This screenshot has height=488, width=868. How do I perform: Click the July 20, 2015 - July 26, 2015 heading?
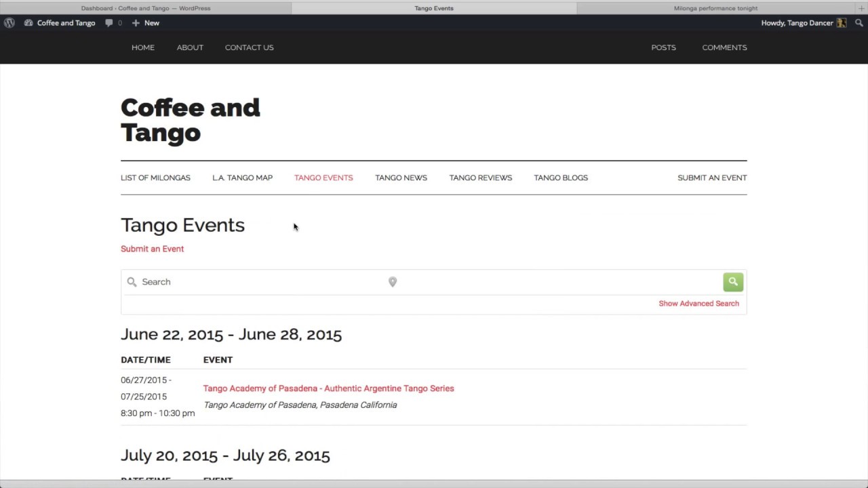click(225, 455)
